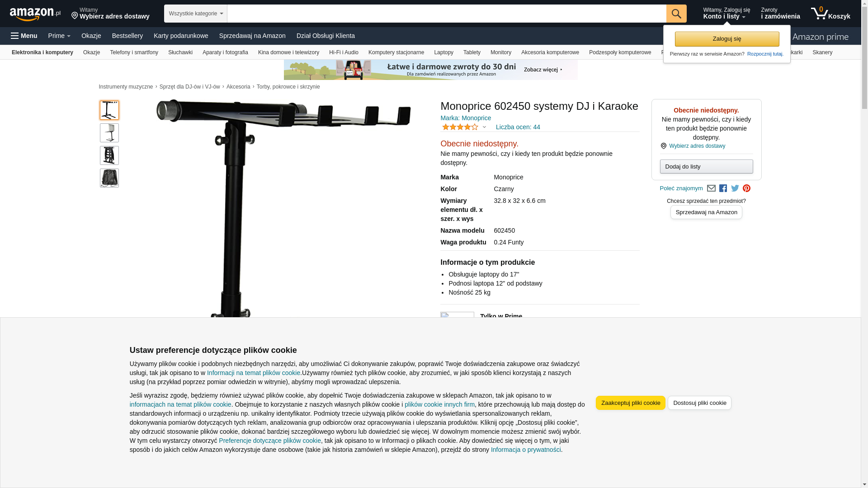Viewport: 868px width, 488px height.
Task: Accept cookies with Zaakceptuj pliki cookie
Action: click(630, 403)
